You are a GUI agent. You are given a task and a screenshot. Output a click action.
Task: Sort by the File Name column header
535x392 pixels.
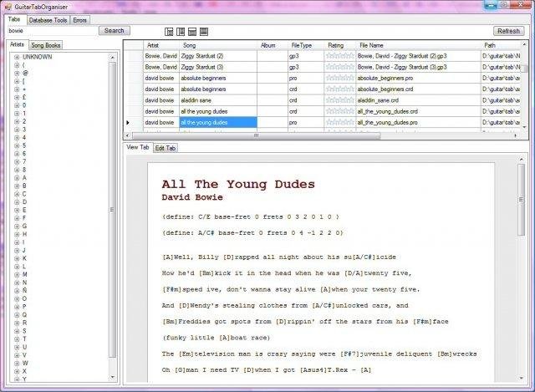(x=418, y=45)
